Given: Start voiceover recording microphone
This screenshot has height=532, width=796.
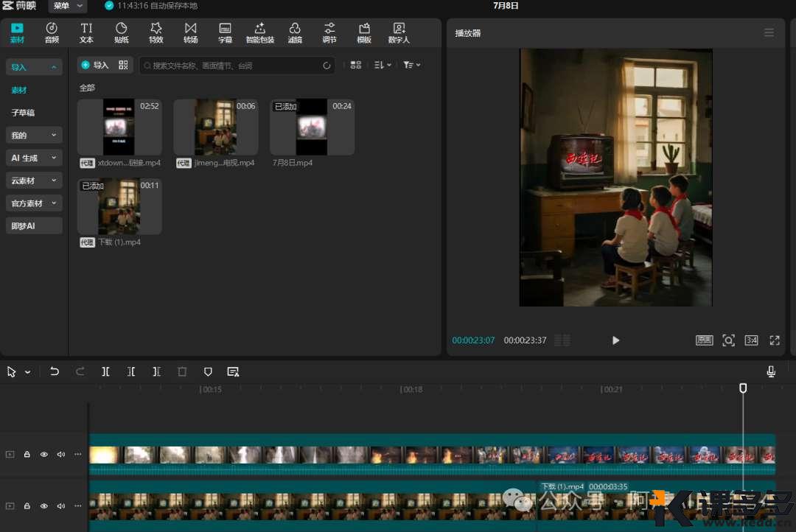Looking at the screenshot, I should click(x=771, y=371).
